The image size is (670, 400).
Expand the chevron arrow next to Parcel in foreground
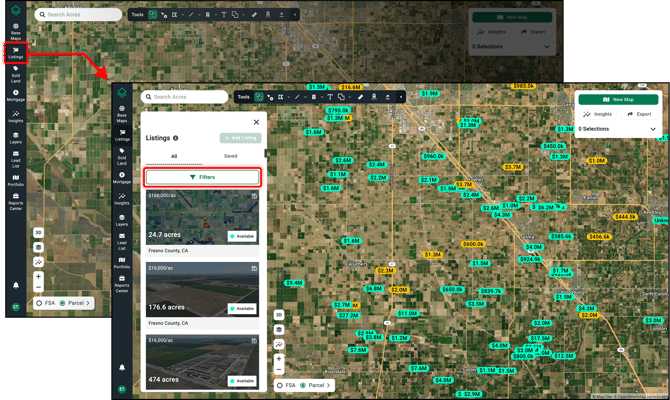329,384
